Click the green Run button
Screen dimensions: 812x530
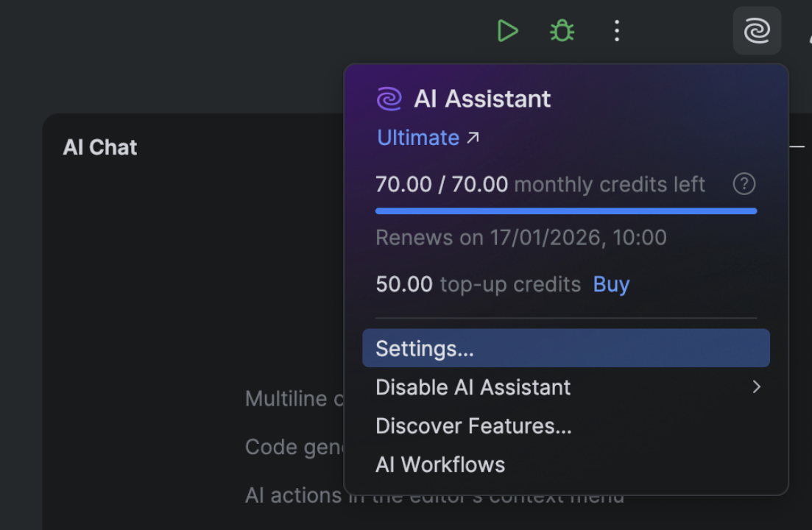click(507, 31)
